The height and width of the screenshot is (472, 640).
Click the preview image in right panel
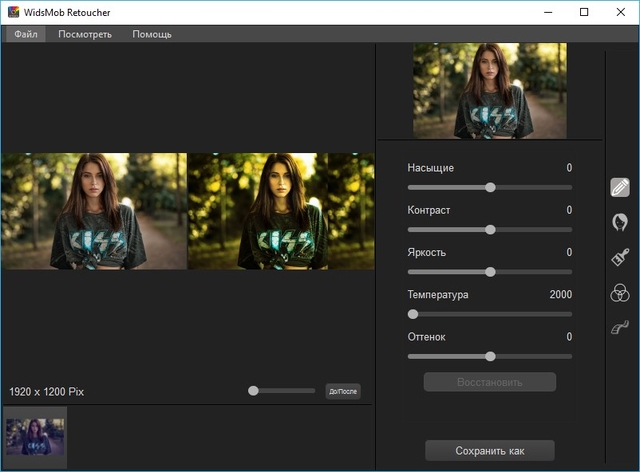point(490,90)
